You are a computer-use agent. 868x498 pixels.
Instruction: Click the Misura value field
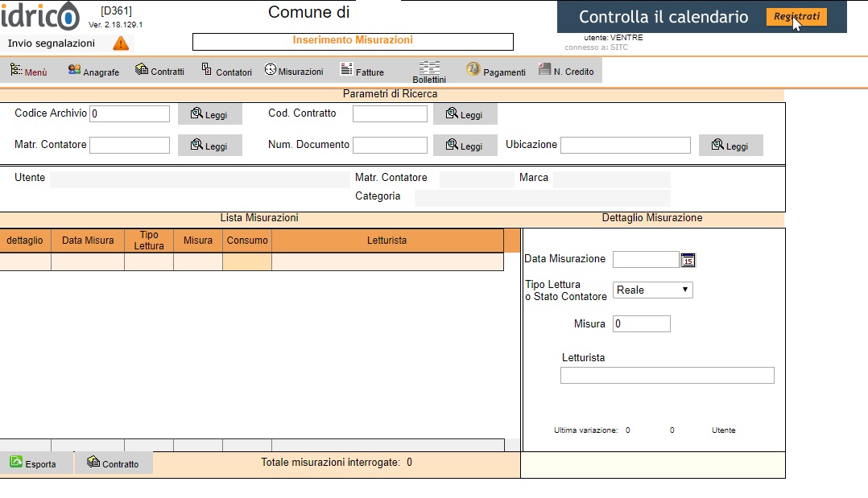pyautogui.click(x=642, y=323)
